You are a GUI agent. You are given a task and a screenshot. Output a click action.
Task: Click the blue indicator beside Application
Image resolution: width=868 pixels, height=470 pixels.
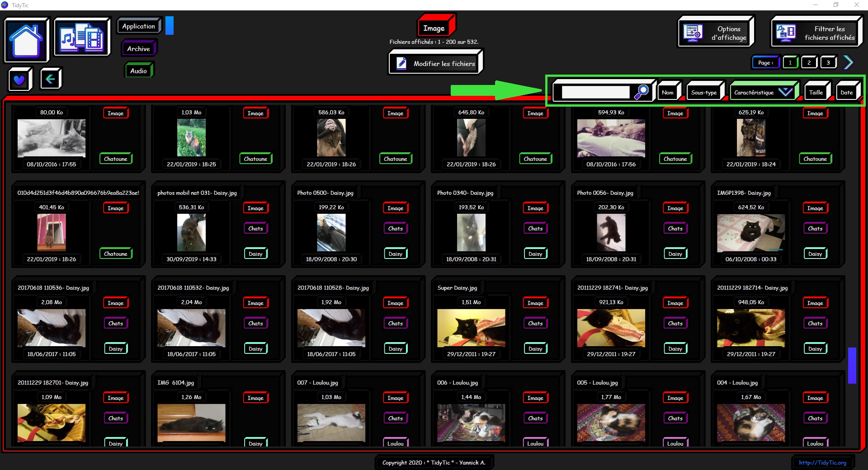pyautogui.click(x=170, y=26)
